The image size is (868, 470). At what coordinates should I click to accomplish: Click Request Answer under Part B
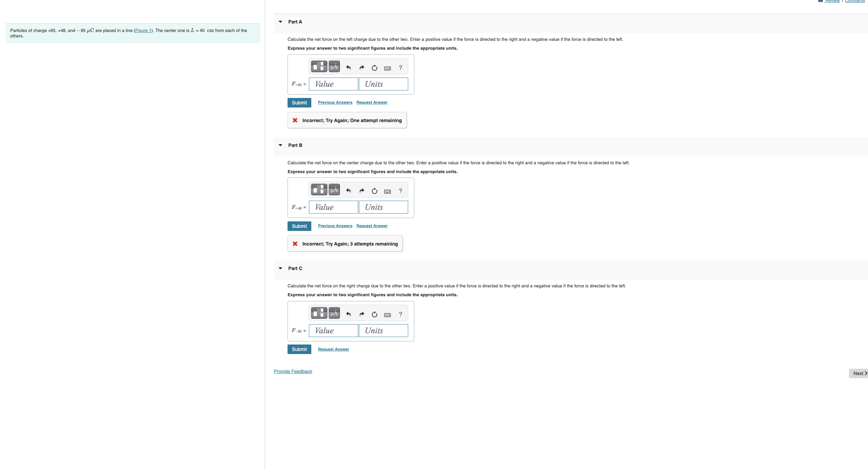[x=371, y=225]
